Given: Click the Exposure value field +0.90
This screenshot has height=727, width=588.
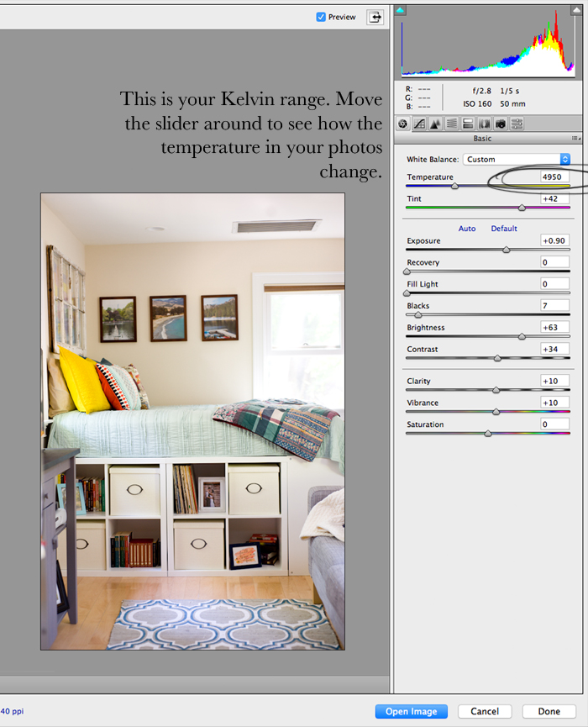Looking at the screenshot, I should [554, 240].
